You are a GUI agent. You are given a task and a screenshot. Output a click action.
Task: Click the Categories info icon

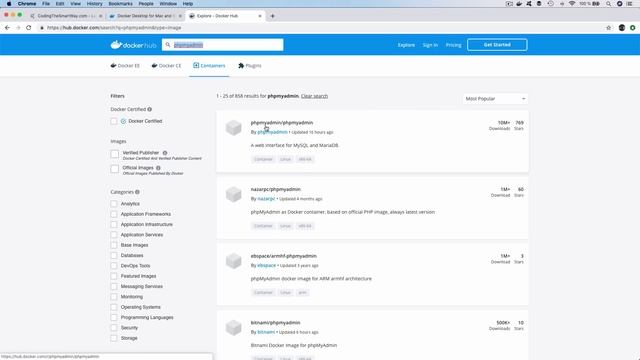pyautogui.click(x=137, y=192)
